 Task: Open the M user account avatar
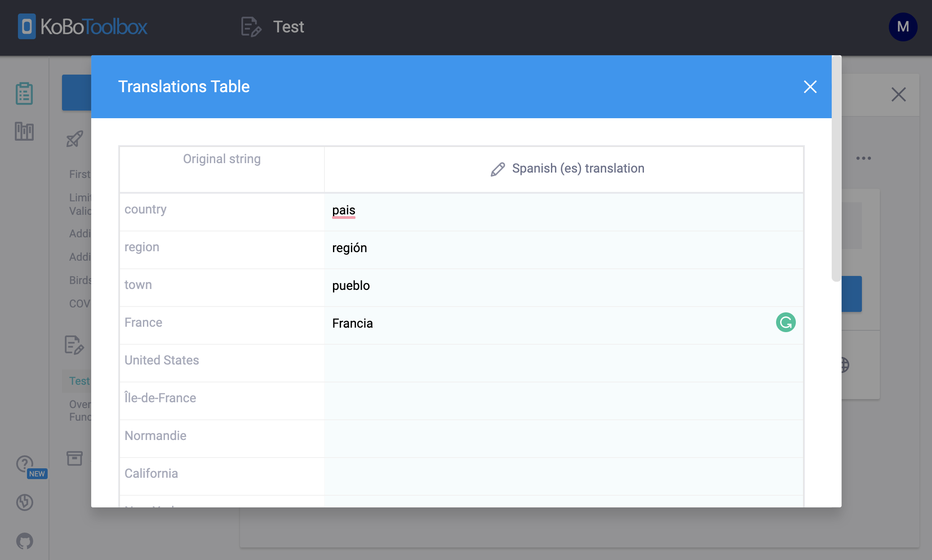pos(903,27)
